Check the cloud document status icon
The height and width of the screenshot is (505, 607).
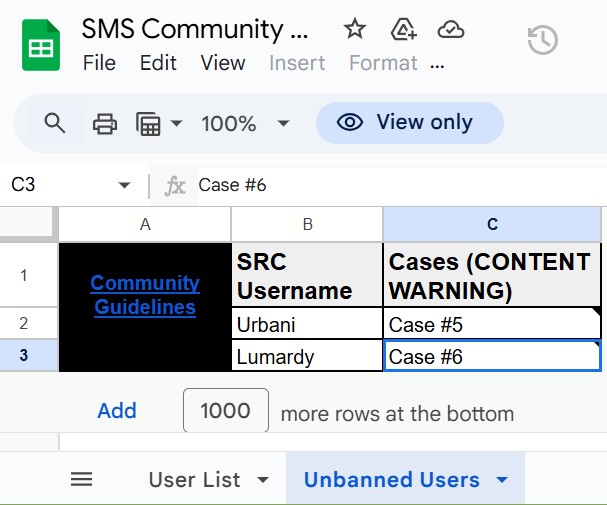click(451, 29)
